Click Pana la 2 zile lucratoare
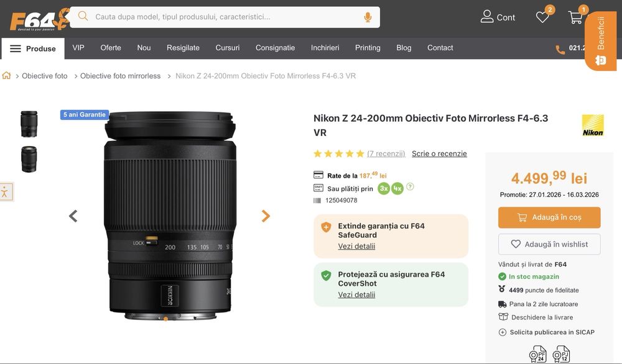Viewport: 622px width, 364px height. click(x=544, y=304)
